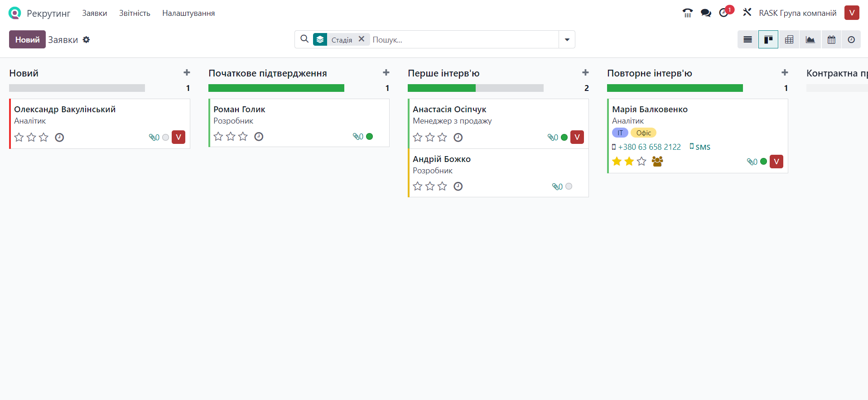Screen dimensions: 868x400
Task: Expand the search options dropdown arrow
Action: tap(567, 40)
